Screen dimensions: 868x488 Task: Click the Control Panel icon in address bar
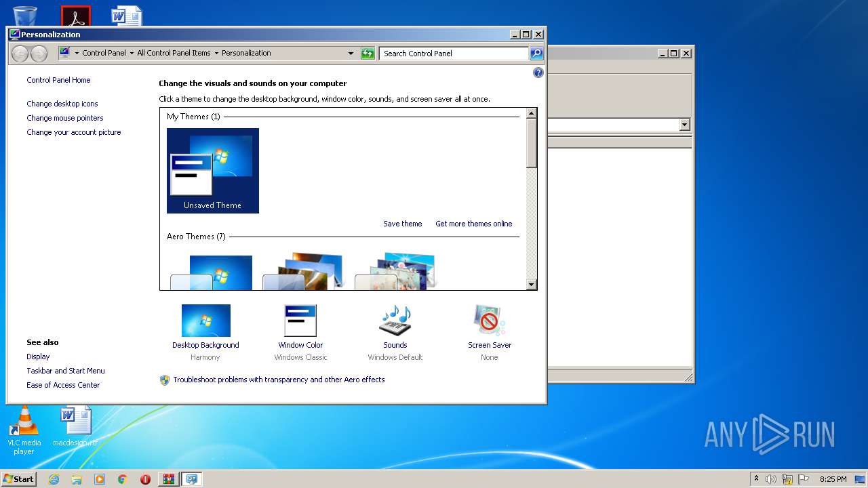64,52
